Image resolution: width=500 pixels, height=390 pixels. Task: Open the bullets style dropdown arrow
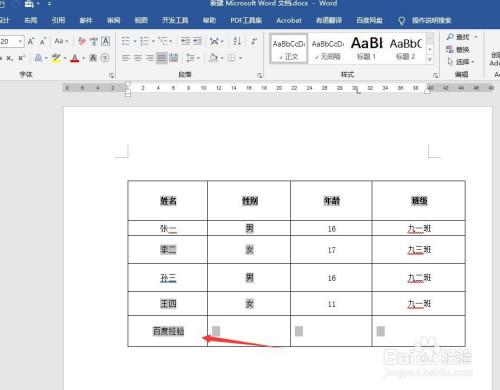[135, 41]
